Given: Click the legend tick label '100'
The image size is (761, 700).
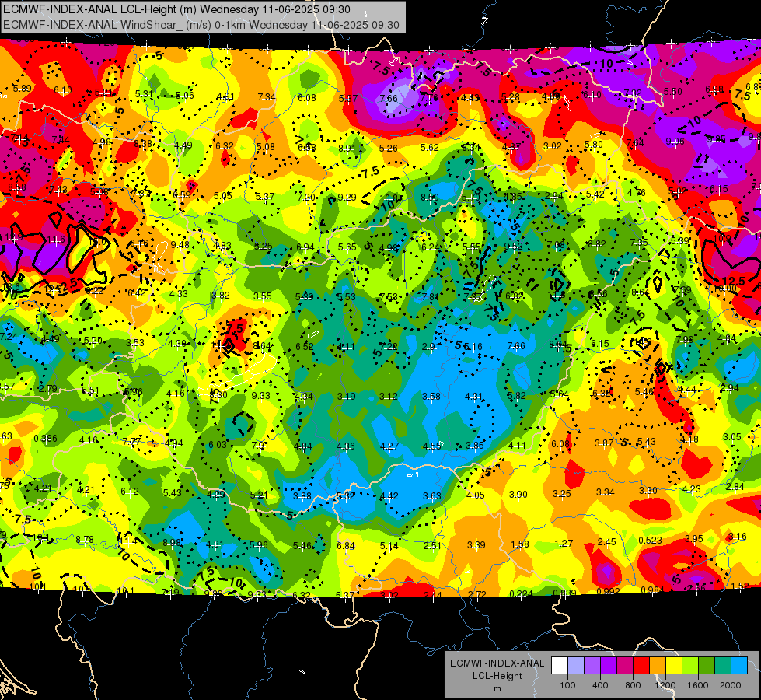Looking at the screenshot, I should click(x=567, y=685).
